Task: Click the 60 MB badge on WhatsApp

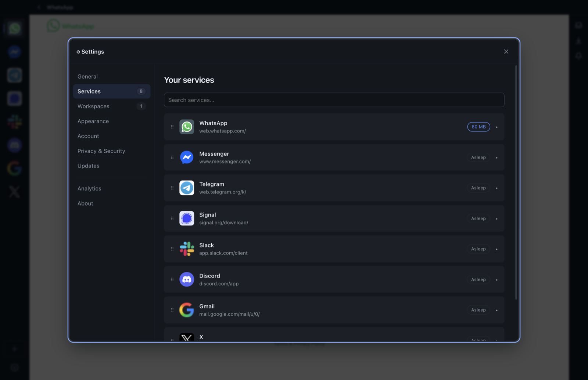Action: coord(478,127)
